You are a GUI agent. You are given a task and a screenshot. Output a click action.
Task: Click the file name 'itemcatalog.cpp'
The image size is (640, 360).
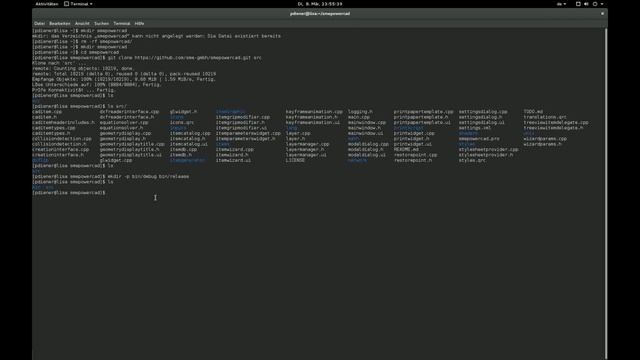190,133
